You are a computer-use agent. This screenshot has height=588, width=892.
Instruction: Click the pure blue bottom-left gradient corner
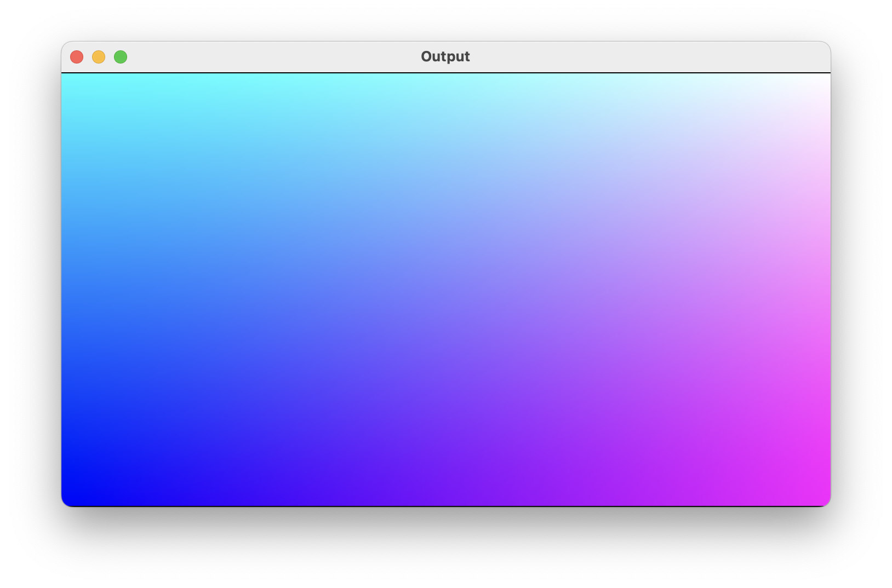click(69, 499)
